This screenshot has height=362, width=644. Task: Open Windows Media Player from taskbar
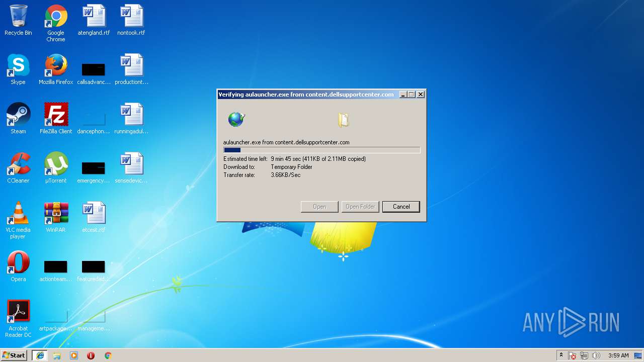(x=74, y=355)
